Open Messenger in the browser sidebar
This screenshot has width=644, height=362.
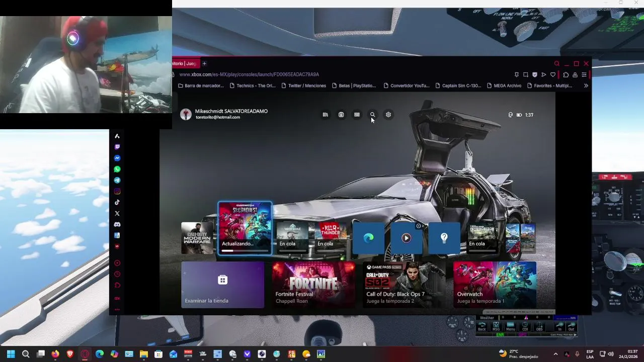(x=117, y=158)
